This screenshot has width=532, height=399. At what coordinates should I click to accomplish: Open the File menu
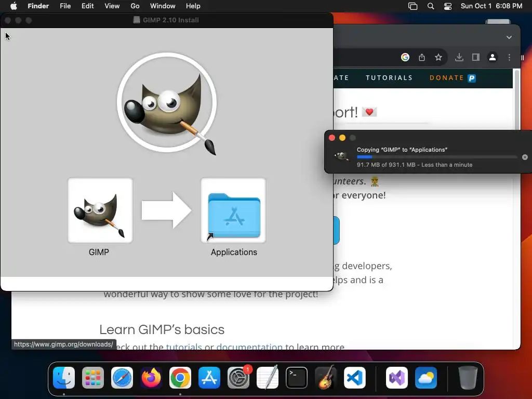[x=65, y=6]
